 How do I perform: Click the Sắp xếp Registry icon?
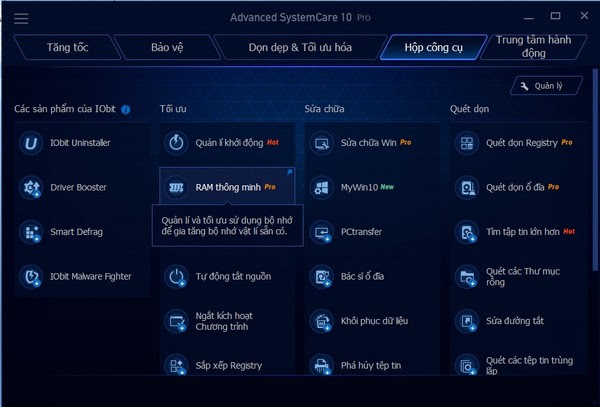[176, 365]
